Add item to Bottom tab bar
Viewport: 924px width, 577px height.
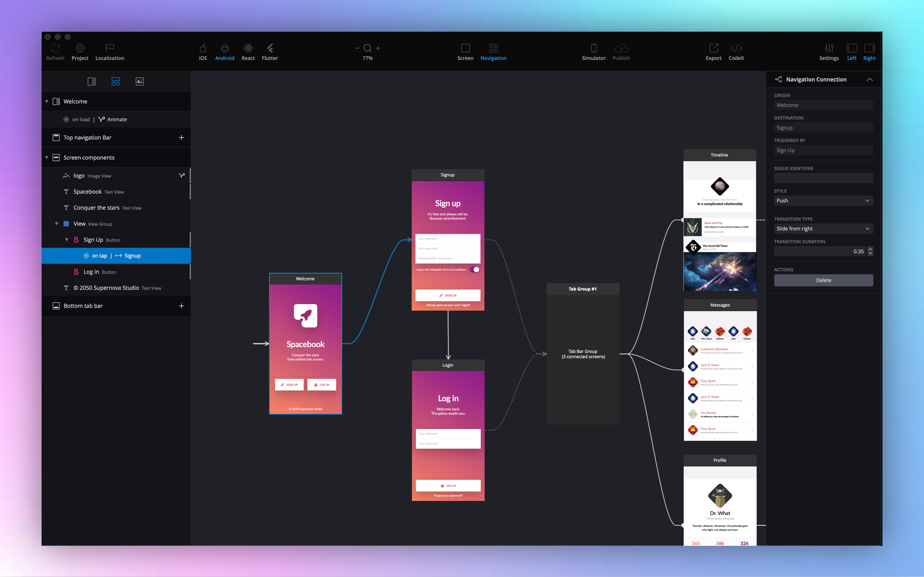181,306
